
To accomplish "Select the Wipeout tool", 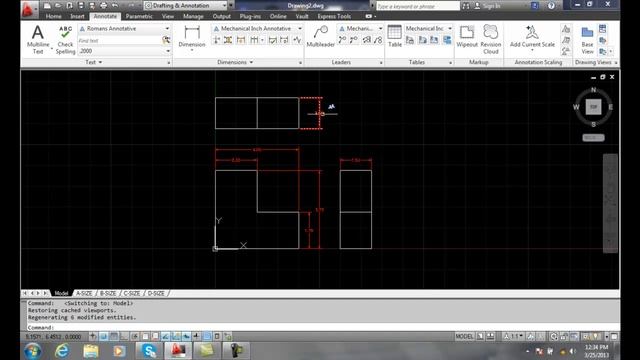I will [x=467, y=36].
